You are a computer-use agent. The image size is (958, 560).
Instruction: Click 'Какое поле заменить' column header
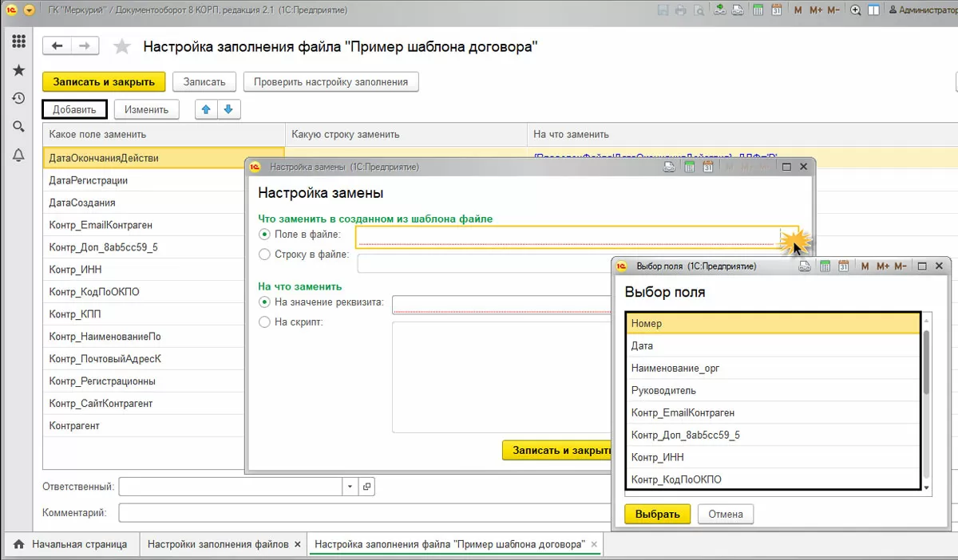pyautogui.click(x=164, y=134)
